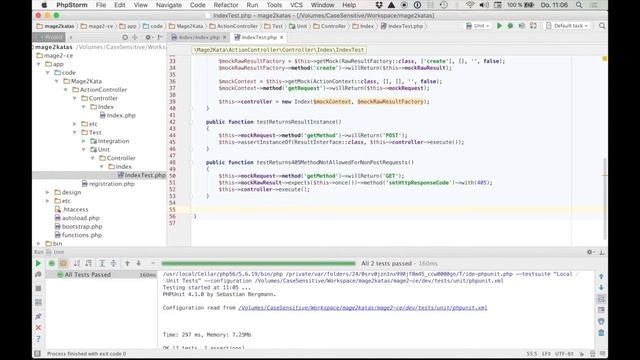Close the IndexTest.php tab
Image resolution: width=640 pixels, height=360 pixels.
click(x=282, y=37)
